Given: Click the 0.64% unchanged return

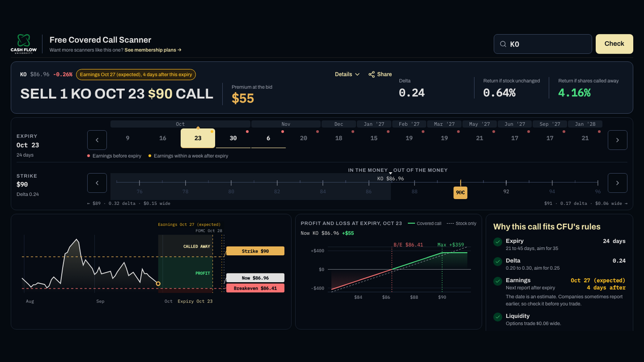Looking at the screenshot, I should click(x=499, y=93).
